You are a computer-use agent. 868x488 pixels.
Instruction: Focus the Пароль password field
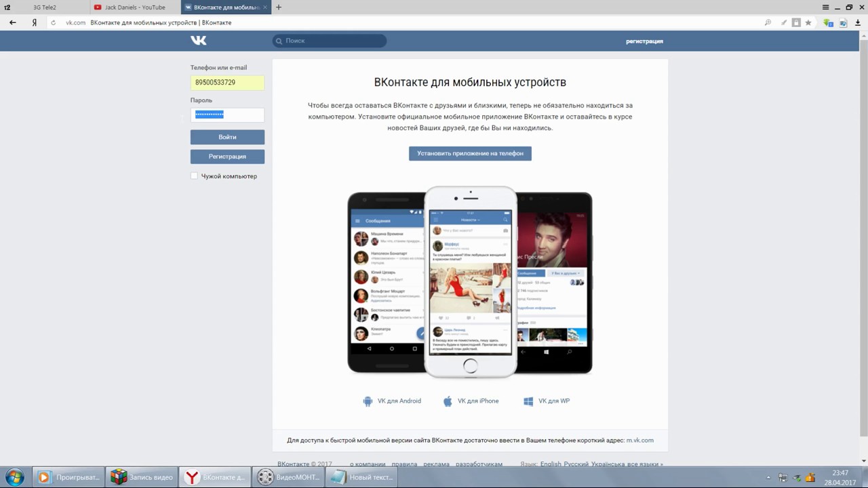[227, 115]
